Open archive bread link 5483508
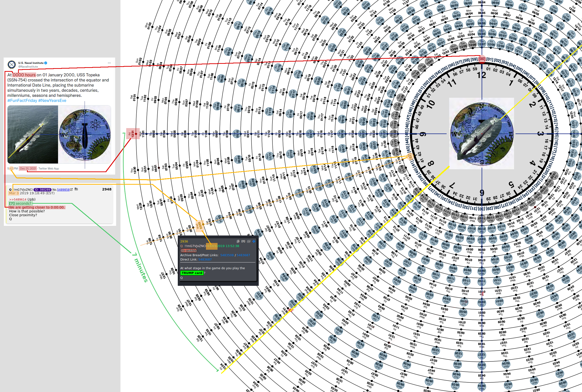The width and height of the screenshot is (582, 392). click(x=227, y=255)
